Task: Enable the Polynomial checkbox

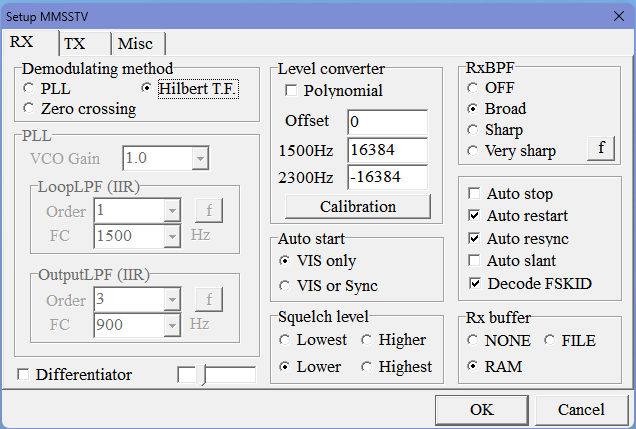Action: point(291,91)
